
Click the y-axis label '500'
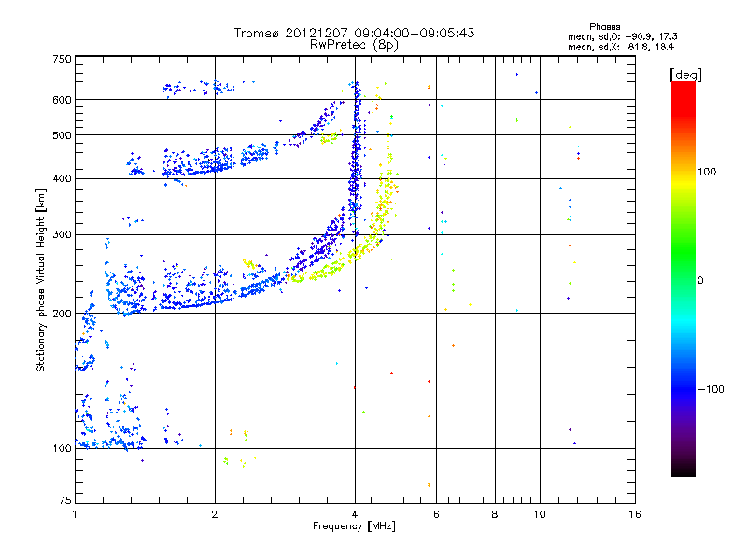click(x=62, y=135)
